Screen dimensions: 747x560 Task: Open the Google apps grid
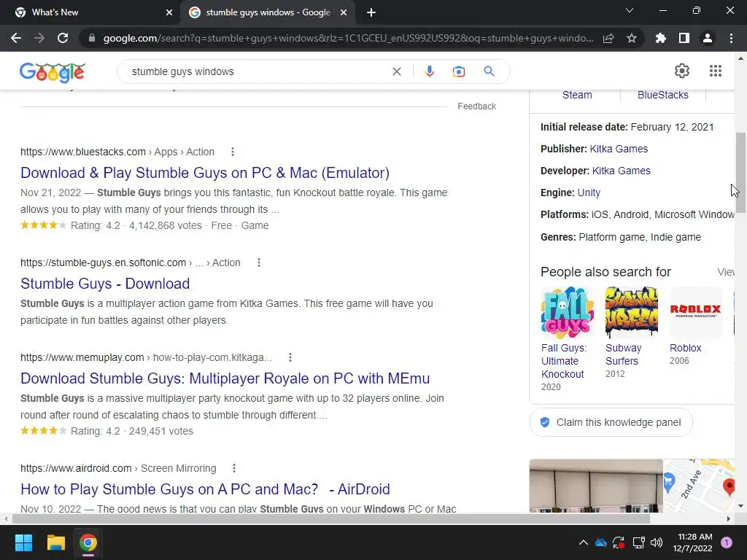pyautogui.click(x=715, y=71)
